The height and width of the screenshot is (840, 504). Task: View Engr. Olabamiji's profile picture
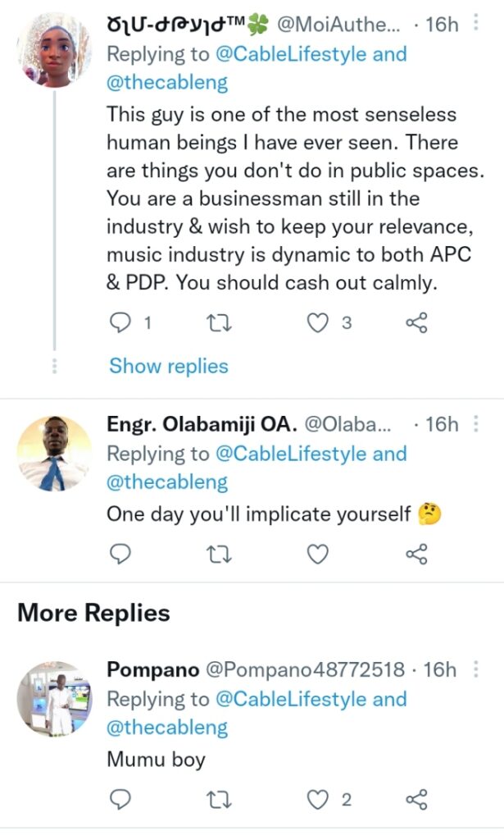pyautogui.click(x=54, y=454)
